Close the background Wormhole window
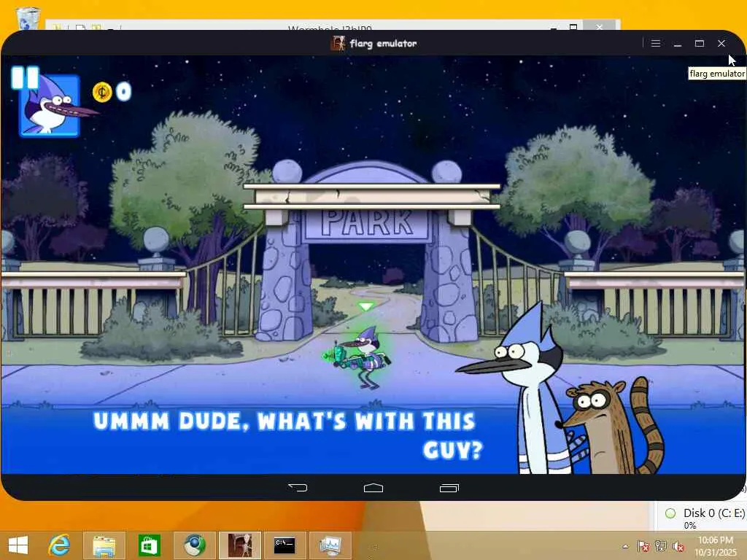The width and height of the screenshot is (747, 560). point(600,26)
